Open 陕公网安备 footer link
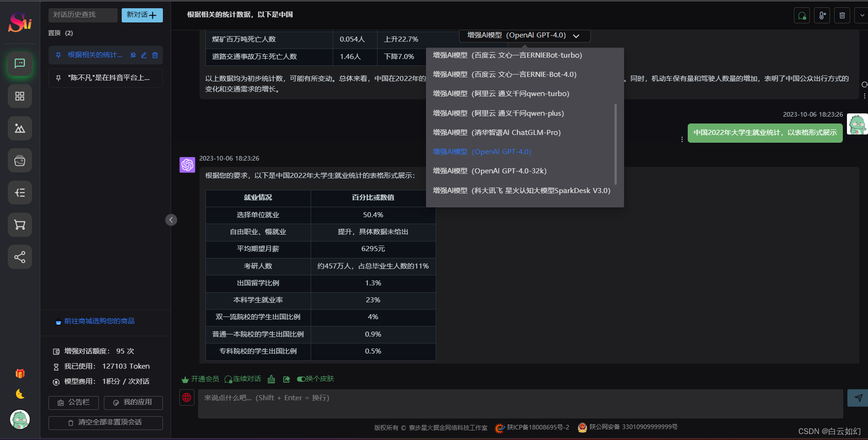The width and height of the screenshot is (868, 440). click(633, 427)
